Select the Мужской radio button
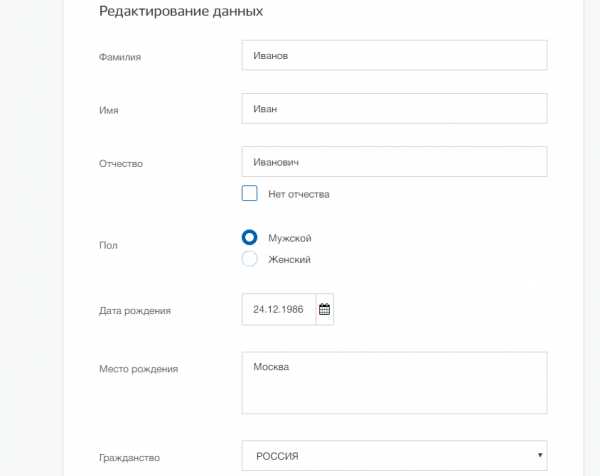This screenshot has height=476, width=600. coord(249,238)
